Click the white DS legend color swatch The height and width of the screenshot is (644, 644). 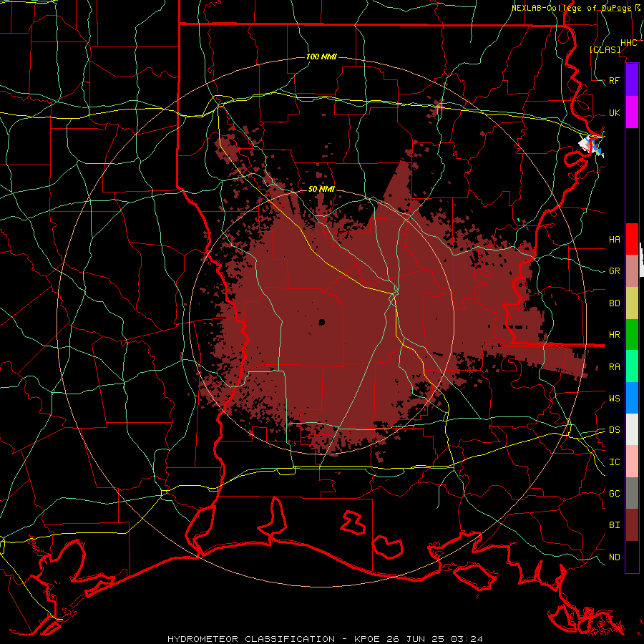[x=632, y=429]
